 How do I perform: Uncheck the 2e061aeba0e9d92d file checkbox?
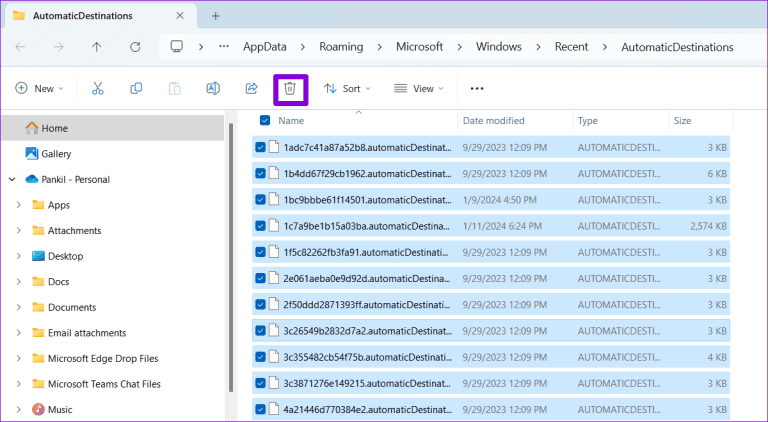point(261,278)
